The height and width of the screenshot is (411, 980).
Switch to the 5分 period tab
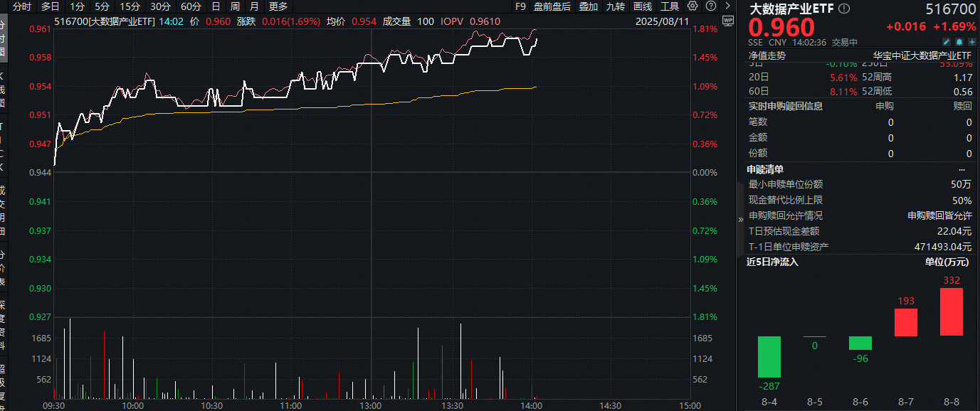103,6
